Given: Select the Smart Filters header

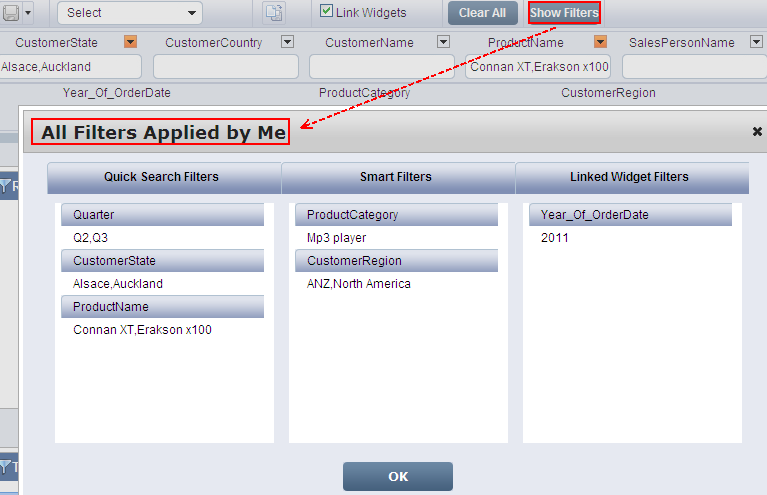Looking at the screenshot, I should [396, 177].
